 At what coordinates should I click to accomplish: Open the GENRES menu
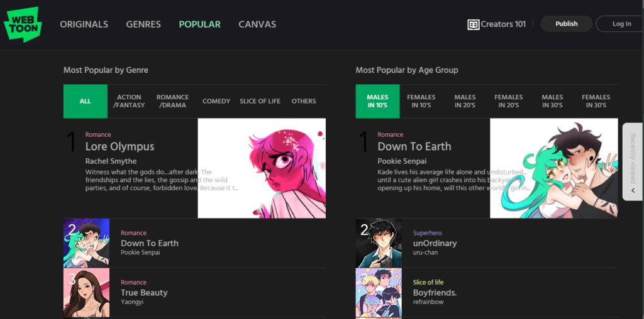point(143,24)
